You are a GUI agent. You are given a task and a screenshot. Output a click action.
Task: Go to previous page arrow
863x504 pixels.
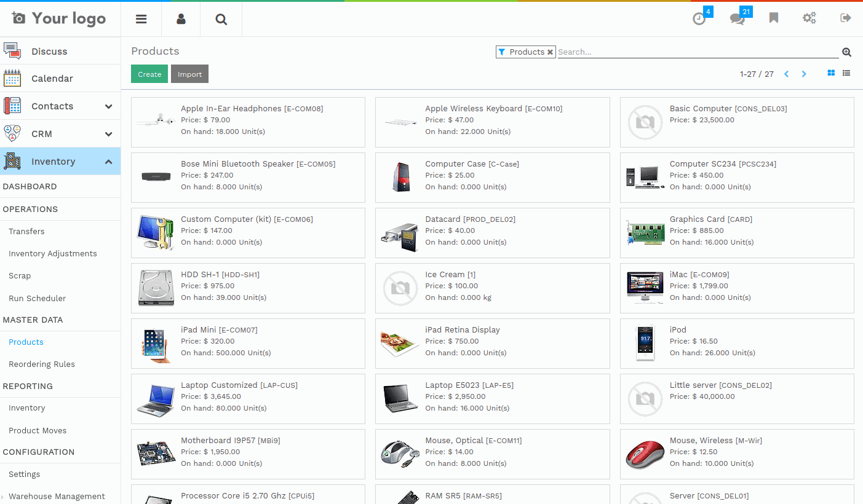pos(786,74)
